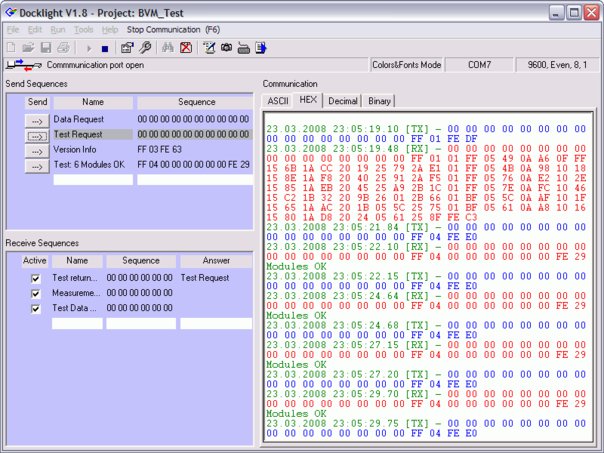Send the Version Info sequence
Viewport: 604px width, 453px height.
pyautogui.click(x=37, y=151)
